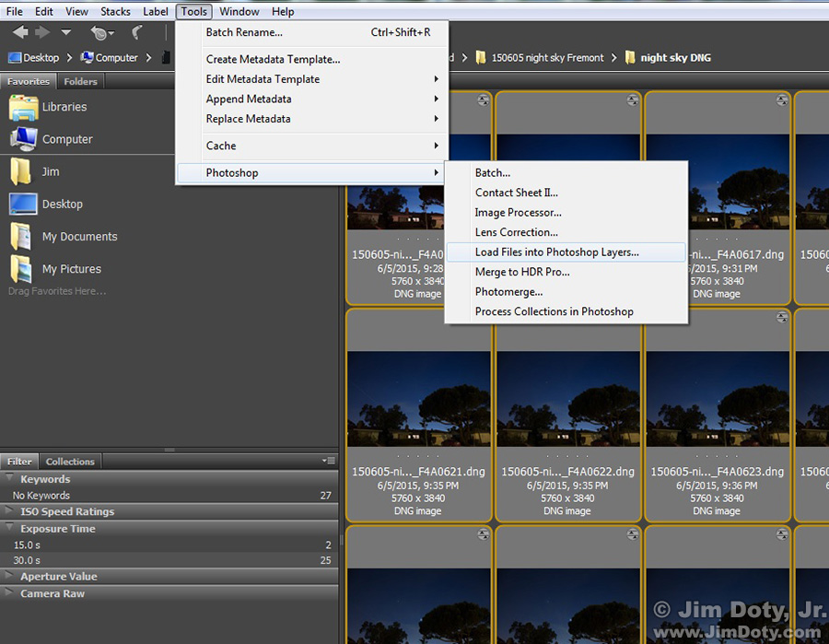829x644 pixels.
Task: Close the open Tools menu
Action: pyautogui.click(x=194, y=11)
